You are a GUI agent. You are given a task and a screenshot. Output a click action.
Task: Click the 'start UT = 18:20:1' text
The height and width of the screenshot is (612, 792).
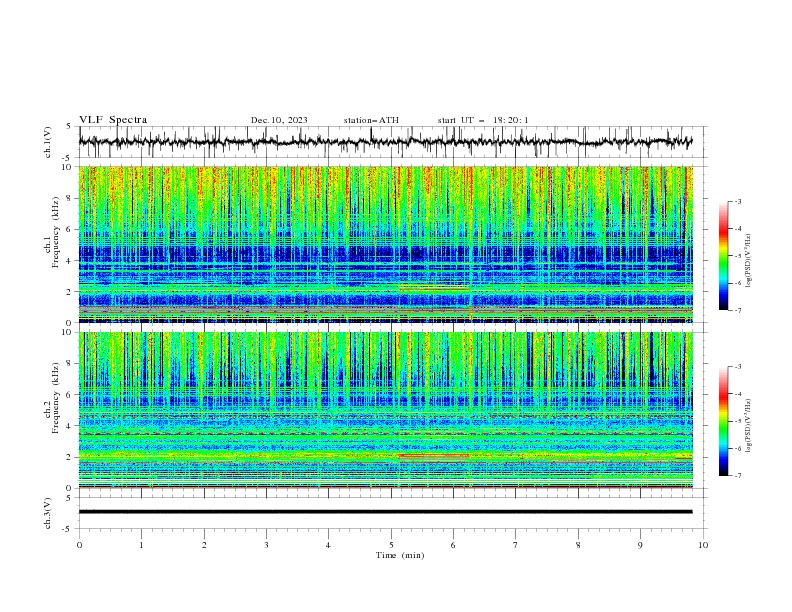pos(483,120)
